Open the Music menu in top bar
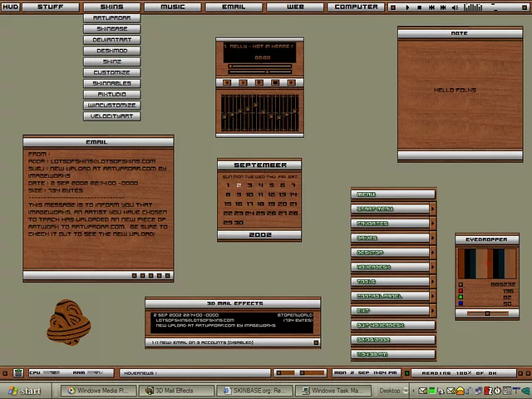 tap(172, 7)
